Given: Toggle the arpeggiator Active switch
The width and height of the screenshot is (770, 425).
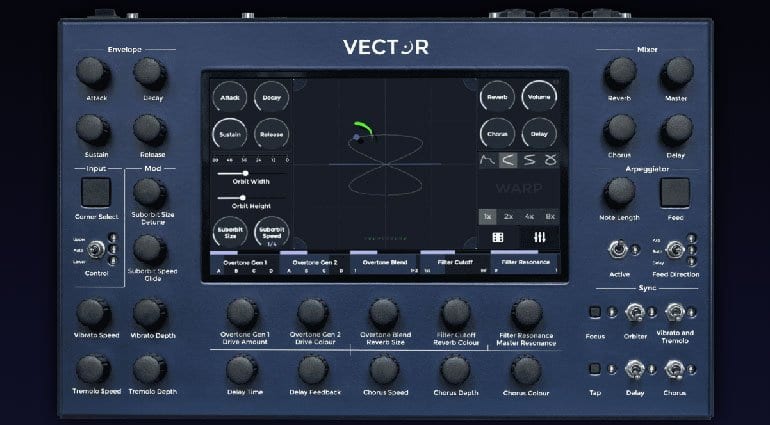Looking at the screenshot, I should [618, 249].
